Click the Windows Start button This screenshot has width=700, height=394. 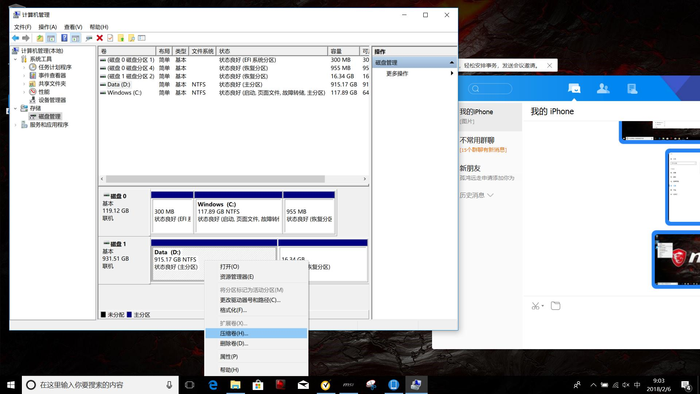click(11, 385)
